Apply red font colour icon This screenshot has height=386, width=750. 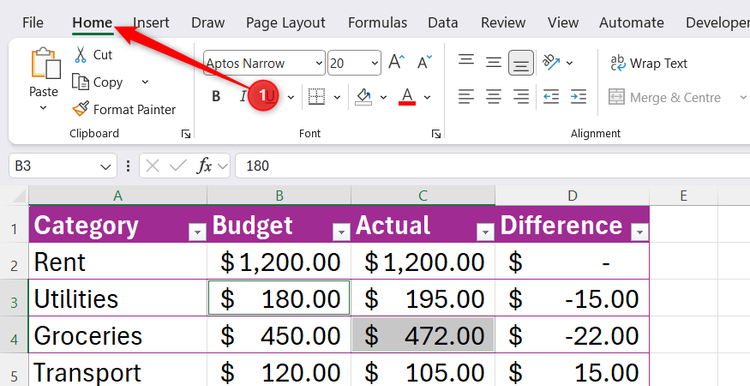[x=407, y=97]
